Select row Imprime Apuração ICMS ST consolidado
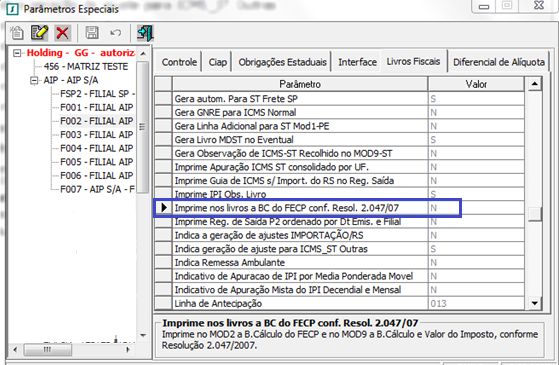Image resolution: width=559 pixels, height=365 pixels. coord(339,167)
